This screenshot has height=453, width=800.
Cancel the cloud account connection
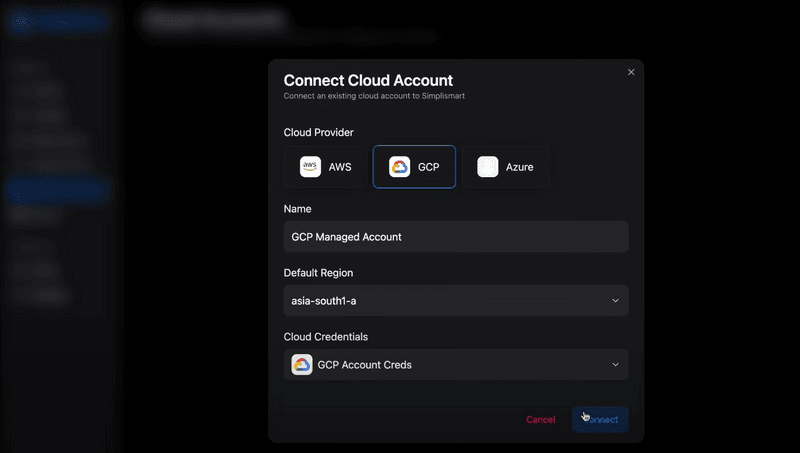541,419
